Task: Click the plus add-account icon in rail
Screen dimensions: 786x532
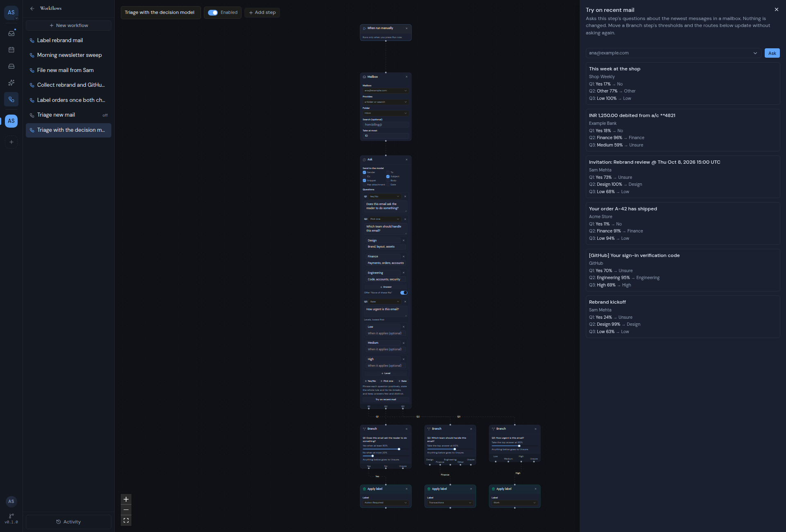Action: pyautogui.click(x=11, y=142)
